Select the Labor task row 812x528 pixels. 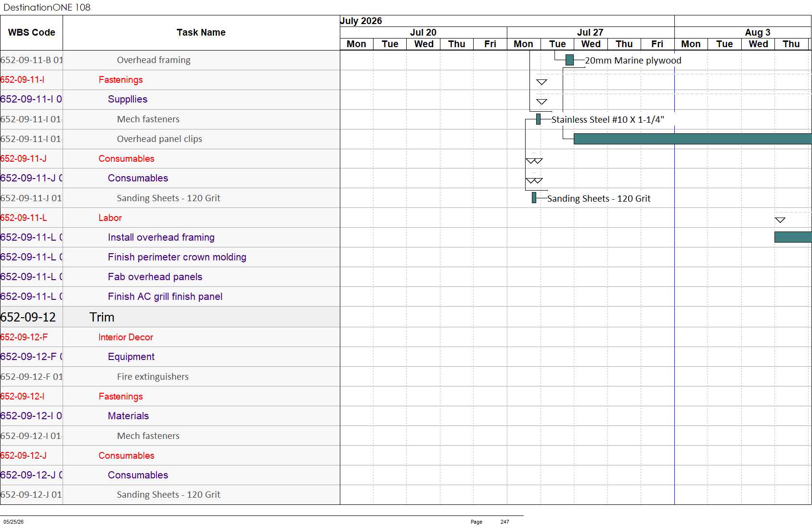click(x=170, y=218)
